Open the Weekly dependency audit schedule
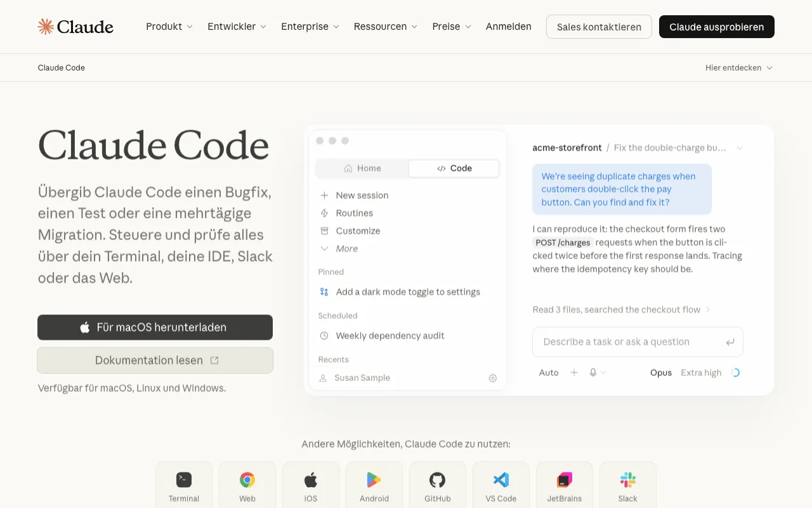Image resolution: width=812 pixels, height=508 pixels. [x=382, y=336]
